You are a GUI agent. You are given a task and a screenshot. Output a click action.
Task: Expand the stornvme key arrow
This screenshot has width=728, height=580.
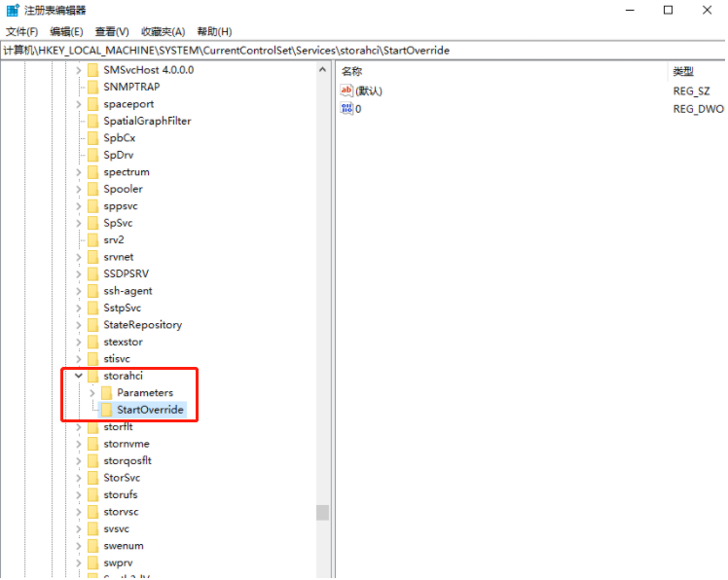pos(79,444)
